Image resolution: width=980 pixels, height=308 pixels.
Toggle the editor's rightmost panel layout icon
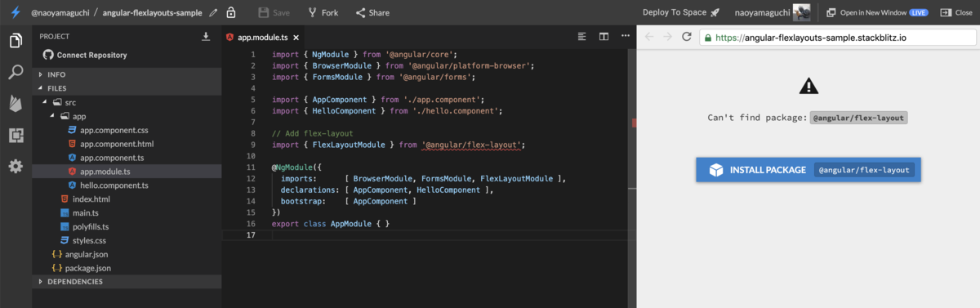tap(626, 37)
